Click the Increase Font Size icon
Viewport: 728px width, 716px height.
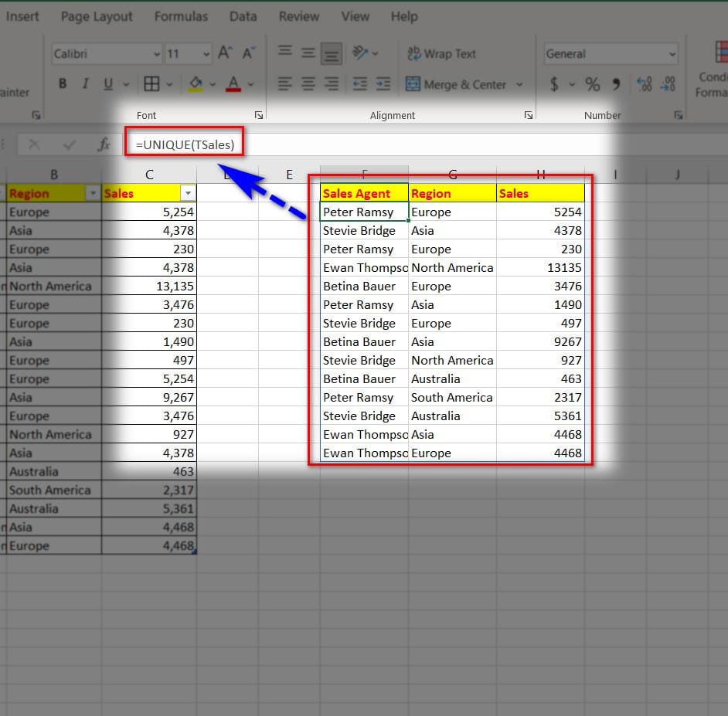225,53
